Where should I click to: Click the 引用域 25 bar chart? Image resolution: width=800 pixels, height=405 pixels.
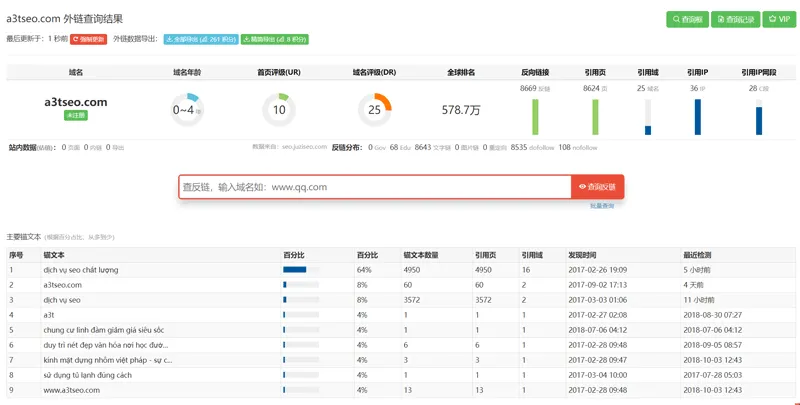(x=648, y=117)
